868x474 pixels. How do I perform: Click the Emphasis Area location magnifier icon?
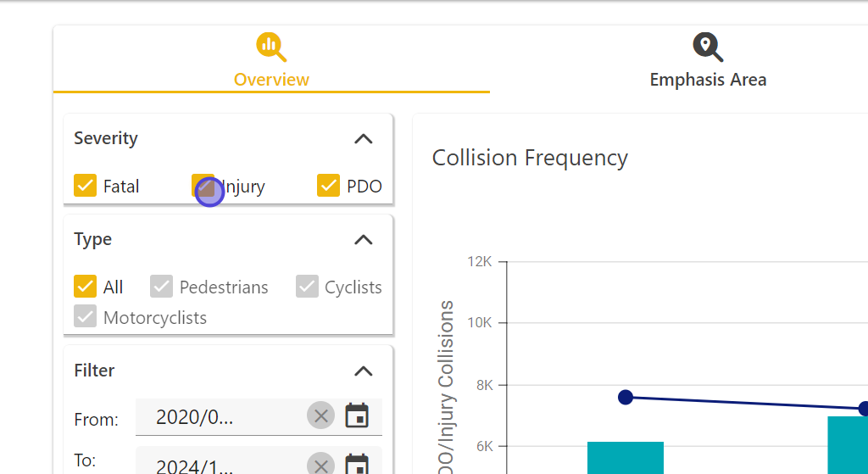point(708,47)
